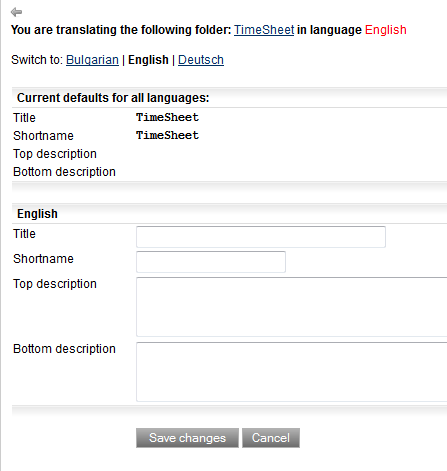Click inside the Bottom description textarea
This screenshot has width=447, height=471.
(292, 372)
